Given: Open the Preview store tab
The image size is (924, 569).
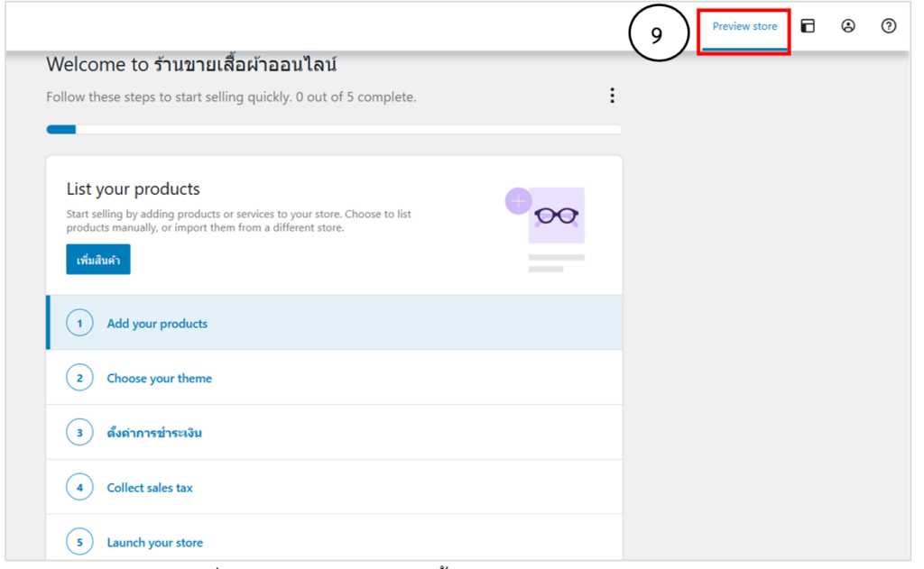Looking at the screenshot, I should (744, 27).
